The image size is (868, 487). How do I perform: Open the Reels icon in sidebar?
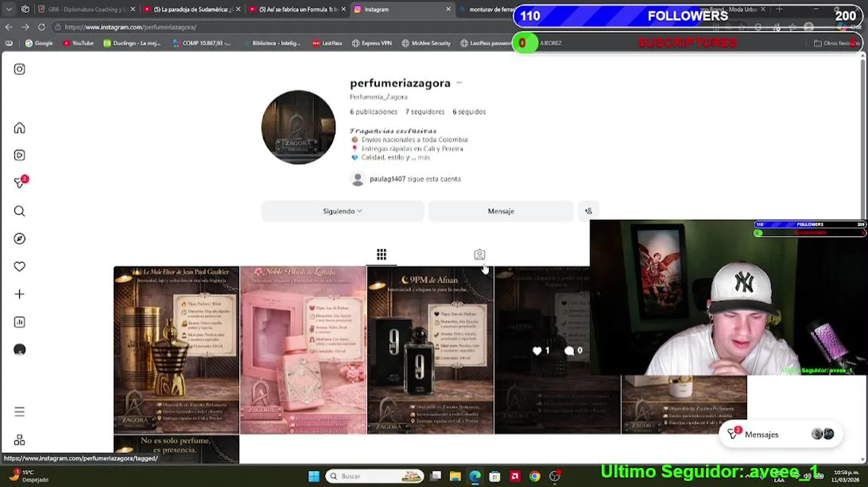point(20,156)
